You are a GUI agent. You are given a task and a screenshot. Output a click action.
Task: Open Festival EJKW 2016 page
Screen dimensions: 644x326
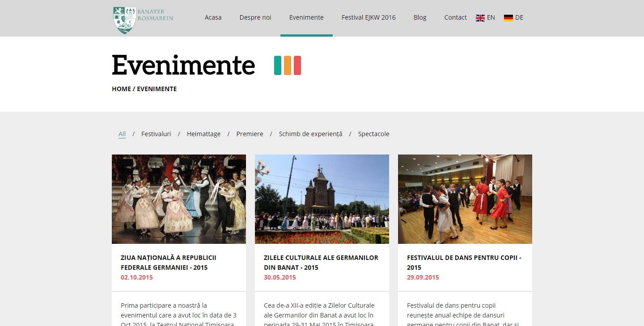(369, 18)
